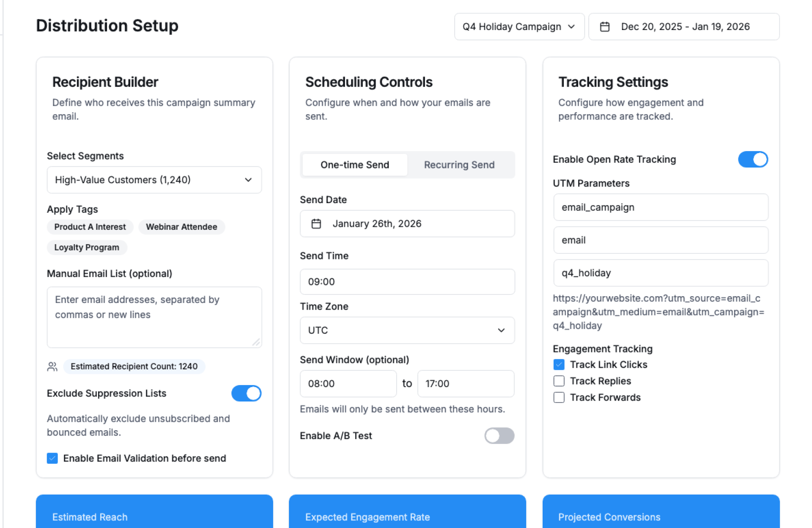Click the Send Time input field

point(407,281)
